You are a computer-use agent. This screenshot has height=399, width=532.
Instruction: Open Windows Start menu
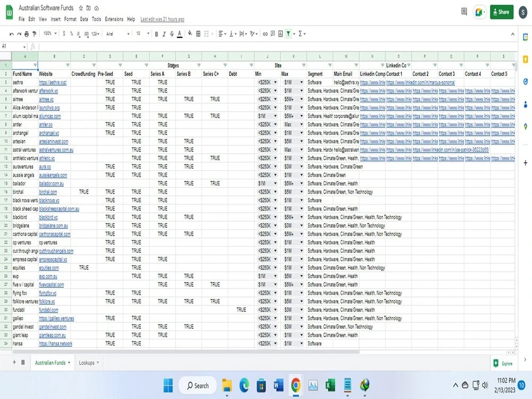click(x=168, y=385)
